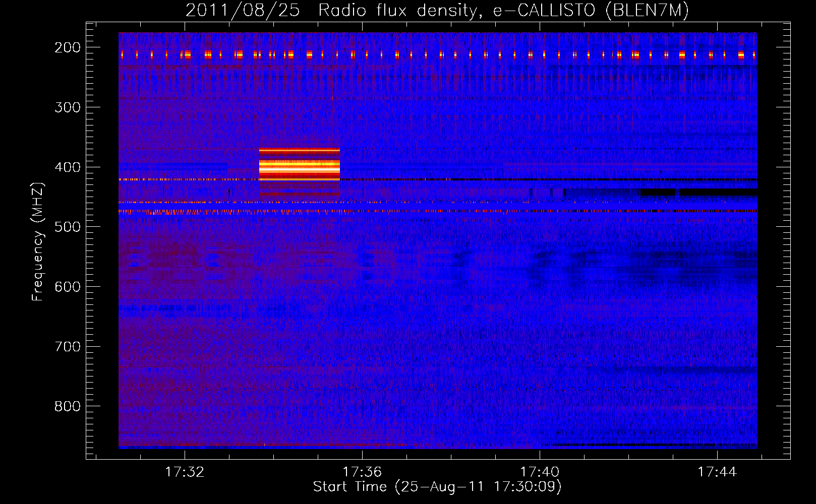Click the 17:32 time tick label
This screenshot has height=504, width=816.
pos(185,472)
